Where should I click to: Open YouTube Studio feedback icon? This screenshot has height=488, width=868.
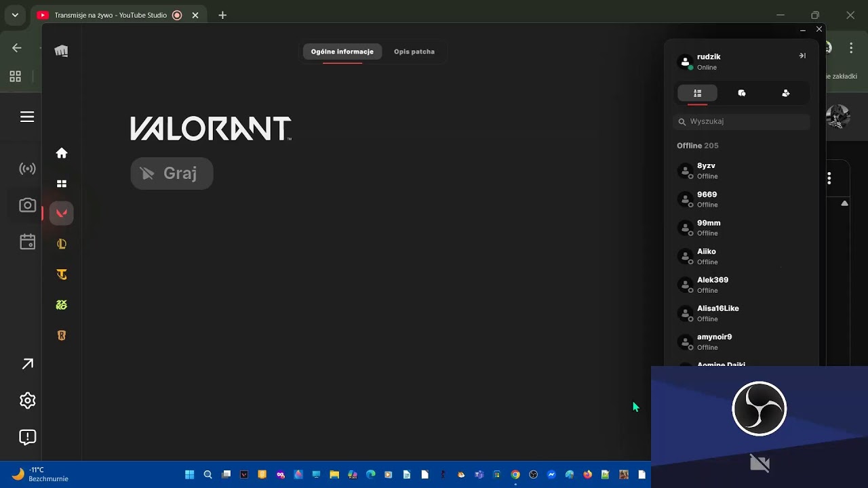pyautogui.click(x=27, y=437)
